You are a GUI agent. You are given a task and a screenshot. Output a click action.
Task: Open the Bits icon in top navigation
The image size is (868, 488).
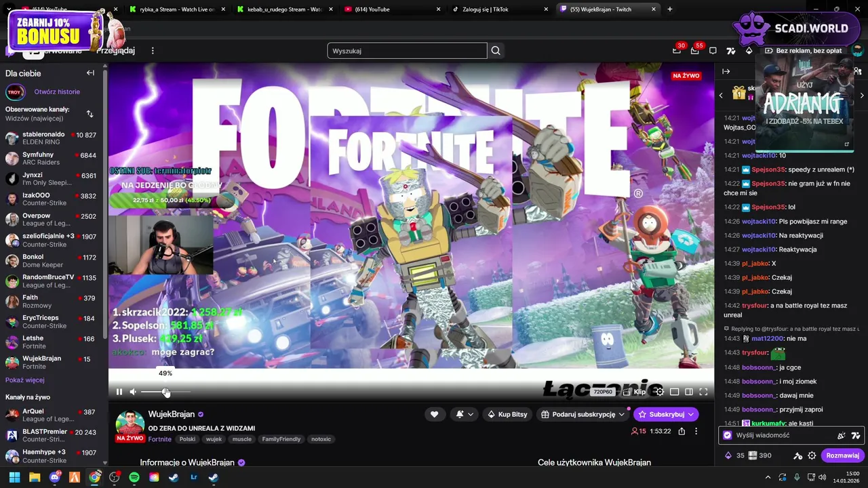(749, 51)
